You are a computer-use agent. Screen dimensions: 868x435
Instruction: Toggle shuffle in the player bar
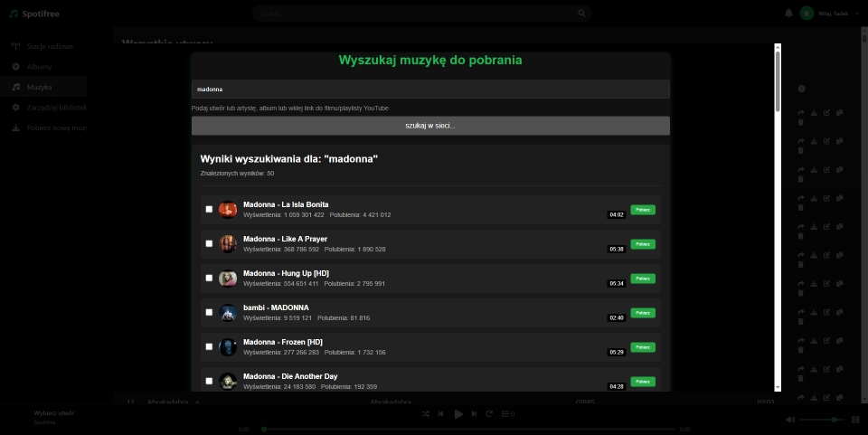pos(425,413)
